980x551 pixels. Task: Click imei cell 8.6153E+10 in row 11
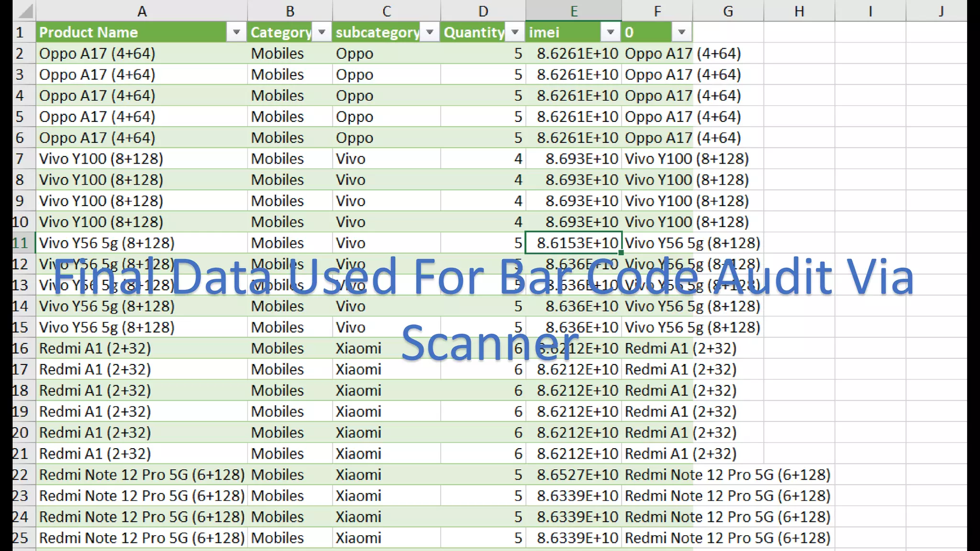point(573,243)
